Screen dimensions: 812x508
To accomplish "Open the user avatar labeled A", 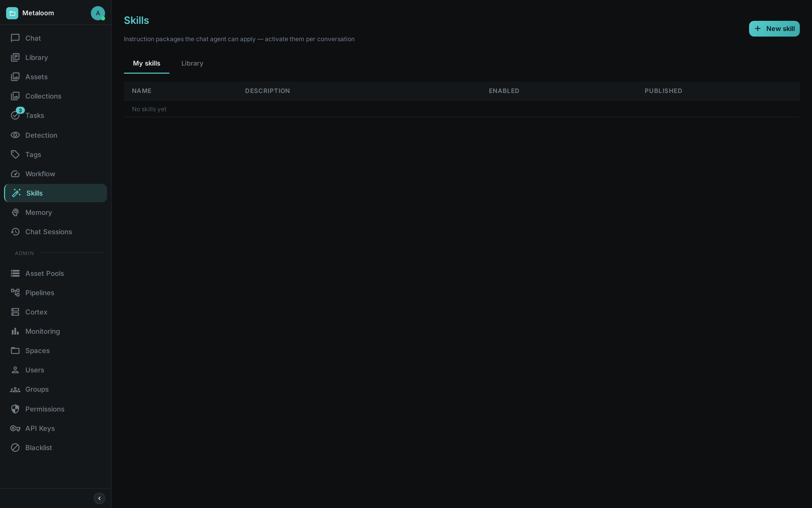I will pos(98,13).
